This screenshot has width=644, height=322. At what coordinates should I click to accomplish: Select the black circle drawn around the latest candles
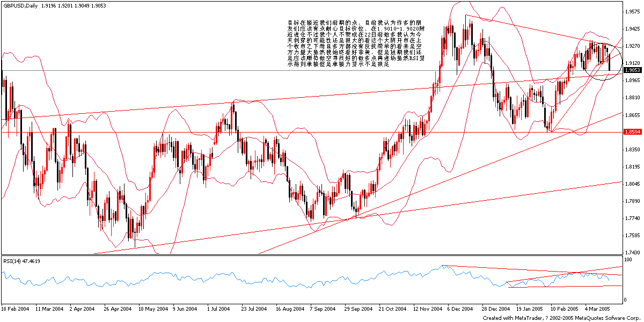click(603, 61)
